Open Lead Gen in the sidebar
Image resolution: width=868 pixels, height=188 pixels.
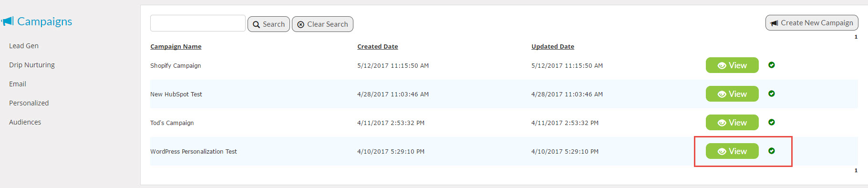click(24, 46)
